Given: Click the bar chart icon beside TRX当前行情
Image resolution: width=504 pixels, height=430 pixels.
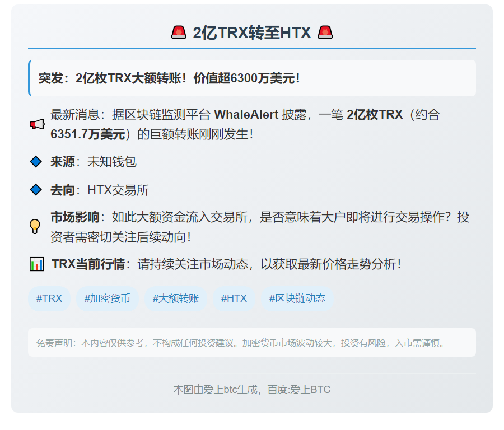Looking at the screenshot, I should pos(36,264).
